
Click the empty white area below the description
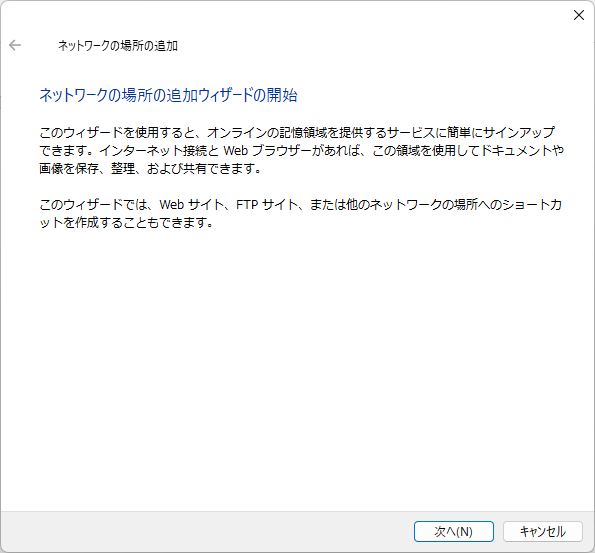298,361
